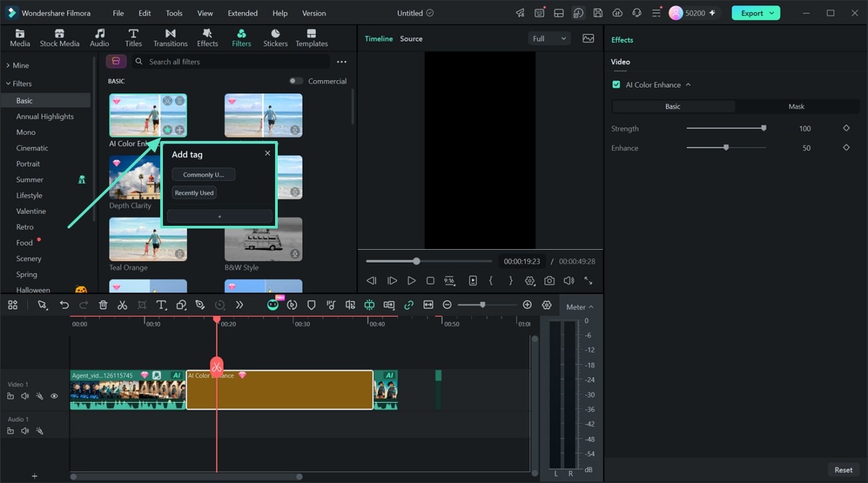Open the text tool in timeline toolbar

point(161,305)
